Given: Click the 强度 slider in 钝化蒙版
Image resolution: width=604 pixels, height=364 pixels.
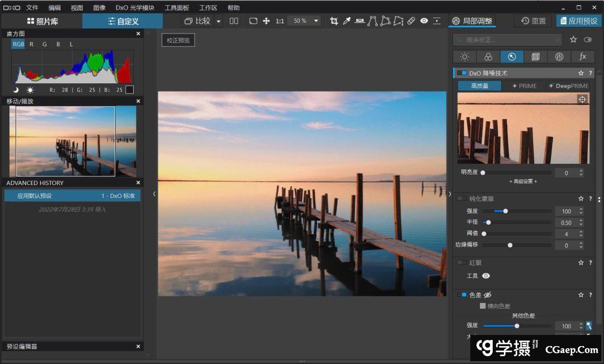Looking at the screenshot, I should [x=505, y=211].
